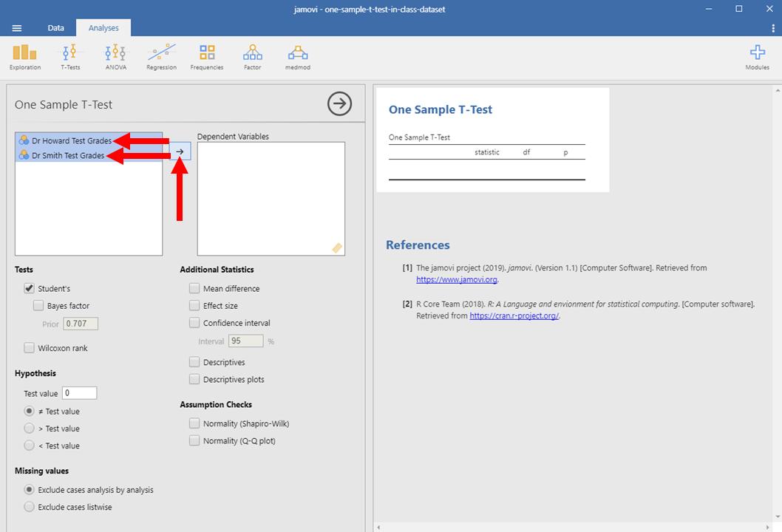Open the jamovi.org reference link
Screen dimensions: 782x532
pyautogui.click(x=457, y=280)
